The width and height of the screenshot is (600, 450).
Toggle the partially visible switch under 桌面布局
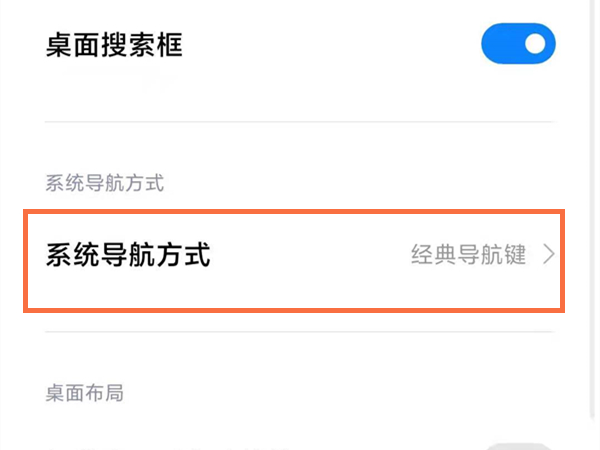coord(517,445)
